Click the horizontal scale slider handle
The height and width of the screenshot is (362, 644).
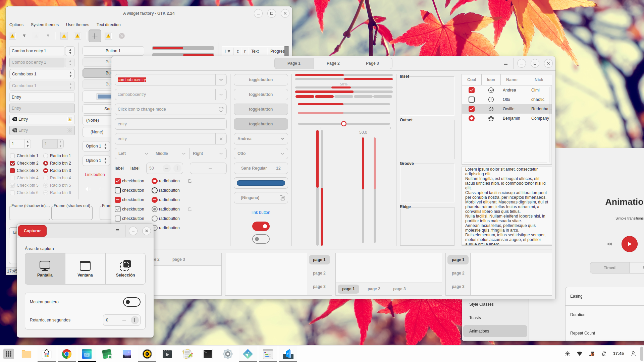pyautogui.click(x=344, y=124)
